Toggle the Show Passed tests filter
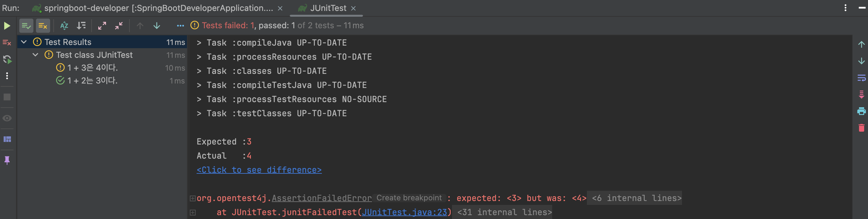Image resolution: width=868 pixels, height=219 pixels. click(26, 26)
